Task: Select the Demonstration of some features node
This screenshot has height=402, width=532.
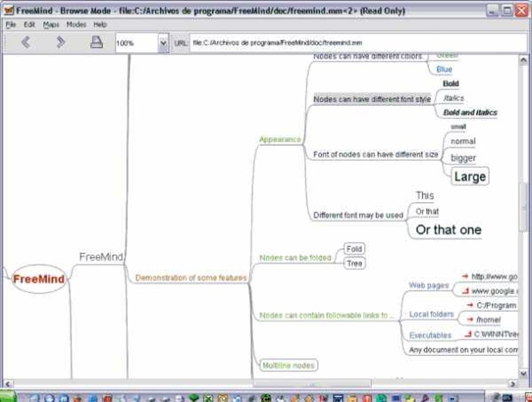Action: [x=191, y=278]
